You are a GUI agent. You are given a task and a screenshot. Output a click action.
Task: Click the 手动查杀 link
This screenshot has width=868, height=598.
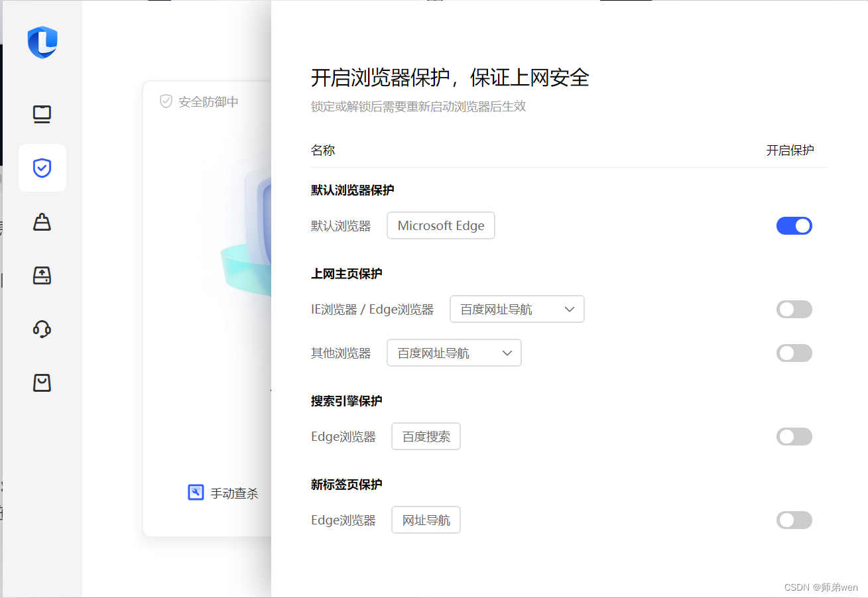234,493
